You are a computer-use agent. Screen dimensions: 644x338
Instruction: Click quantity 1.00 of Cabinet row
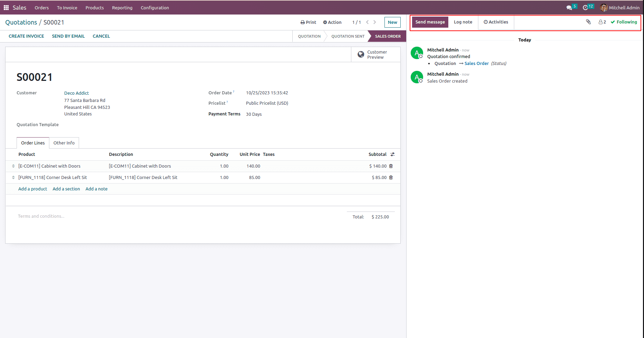coord(224,166)
